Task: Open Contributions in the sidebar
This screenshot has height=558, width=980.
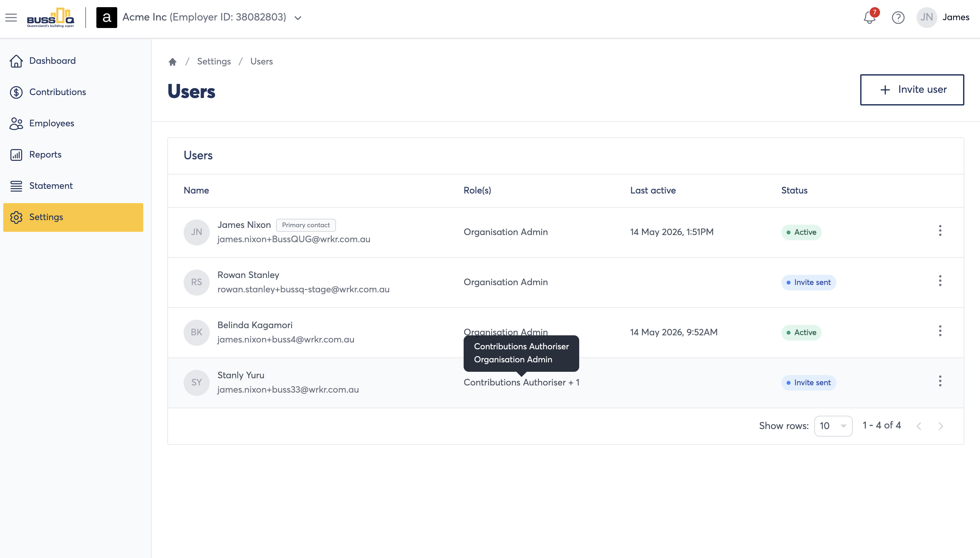Action: [73, 92]
